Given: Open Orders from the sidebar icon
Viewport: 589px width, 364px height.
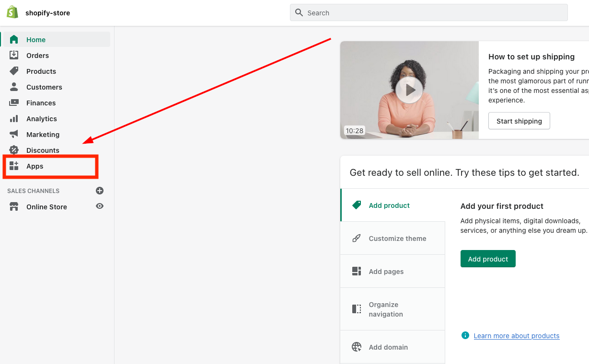Looking at the screenshot, I should pos(14,55).
